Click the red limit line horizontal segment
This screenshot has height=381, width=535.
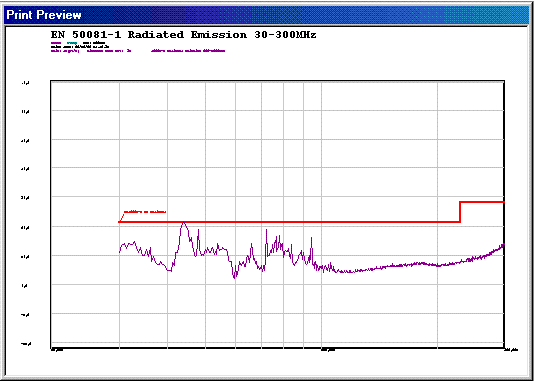click(x=289, y=222)
